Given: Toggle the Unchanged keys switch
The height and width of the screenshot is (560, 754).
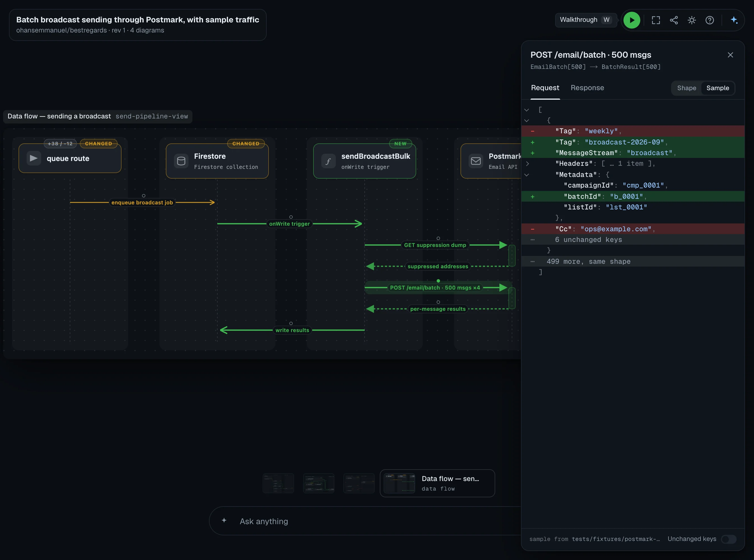Looking at the screenshot, I should point(728,539).
